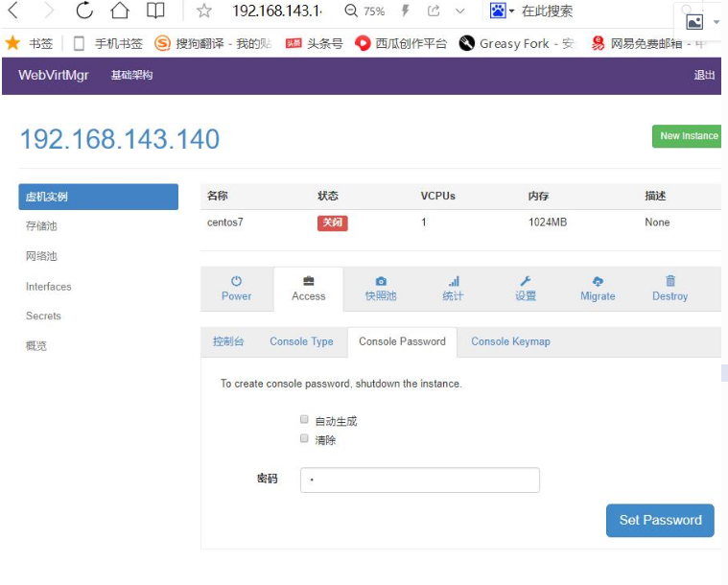Go back using the browser back arrow
Screen dimensions: 728x585
pos(13,11)
